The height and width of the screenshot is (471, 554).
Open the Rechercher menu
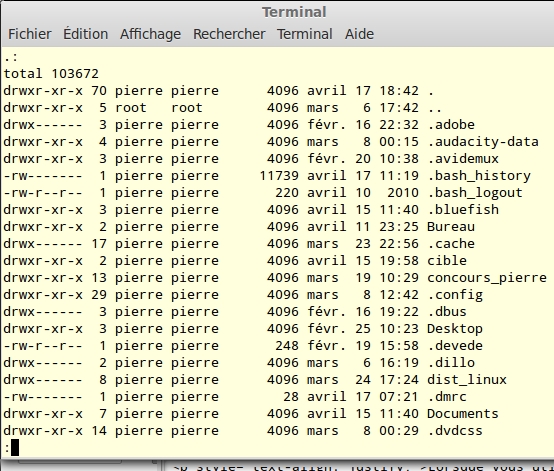tap(229, 34)
